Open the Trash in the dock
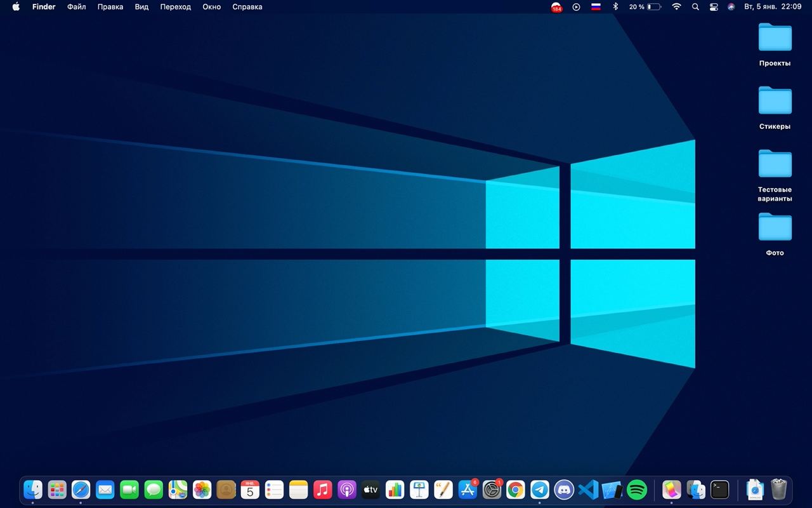 [779, 490]
